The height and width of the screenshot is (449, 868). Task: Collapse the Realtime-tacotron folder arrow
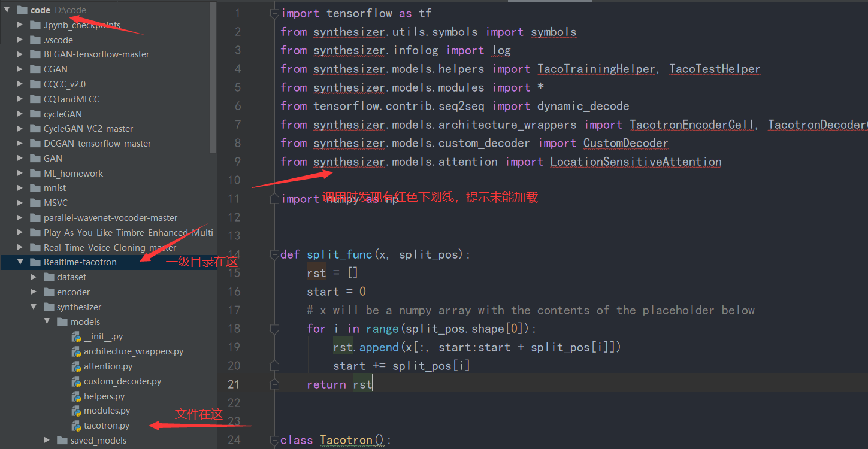[x=20, y=262]
